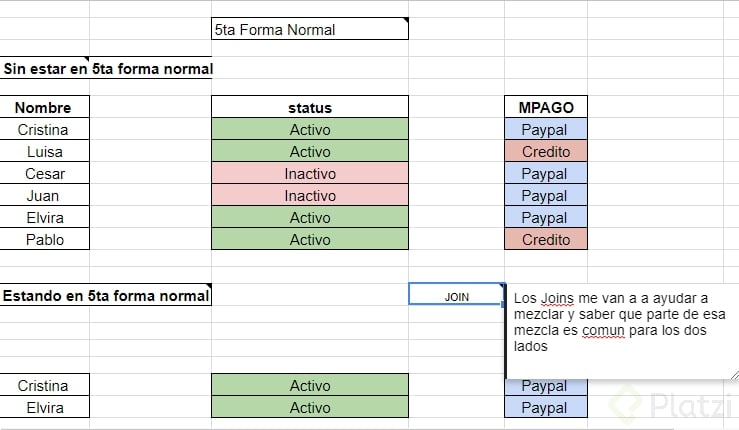The height and width of the screenshot is (430, 739).
Task: Select the 'Nombre' header cell
Action: [44, 107]
